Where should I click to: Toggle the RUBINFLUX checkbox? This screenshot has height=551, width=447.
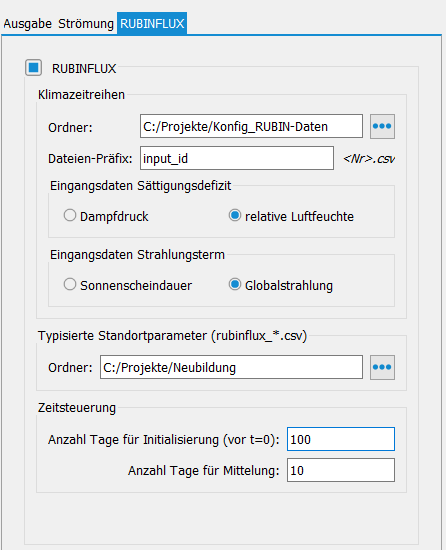coord(33,67)
